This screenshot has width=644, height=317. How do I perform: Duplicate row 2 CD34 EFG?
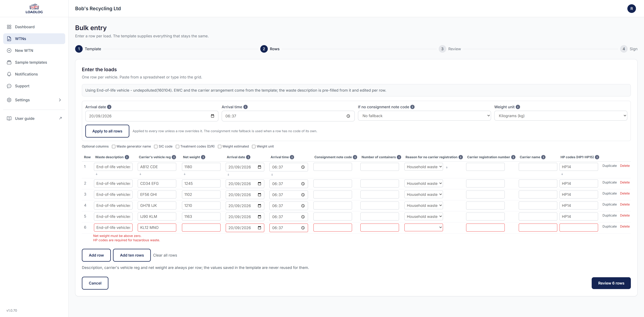[x=610, y=182]
